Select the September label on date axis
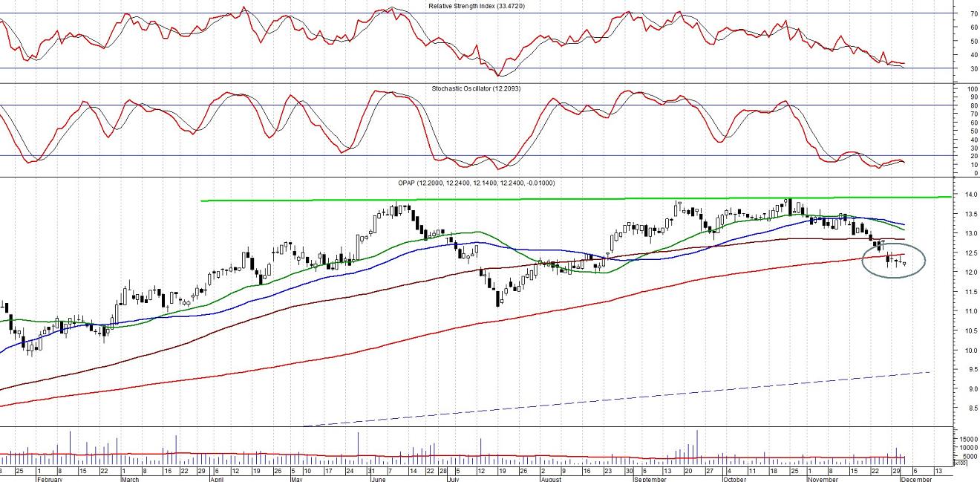Image resolution: width=980 pixels, height=482 pixels. pos(648,479)
